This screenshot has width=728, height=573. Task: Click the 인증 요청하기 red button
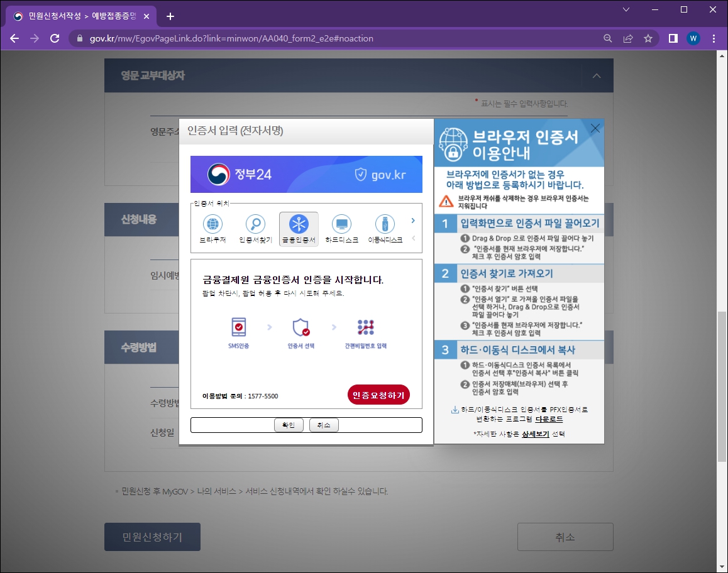[x=378, y=395]
